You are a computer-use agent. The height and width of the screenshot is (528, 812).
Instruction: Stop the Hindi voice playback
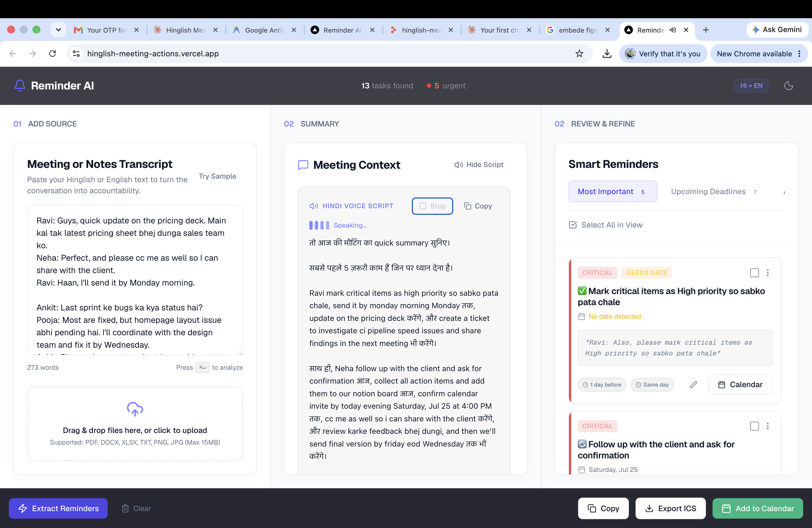pyautogui.click(x=432, y=206)
